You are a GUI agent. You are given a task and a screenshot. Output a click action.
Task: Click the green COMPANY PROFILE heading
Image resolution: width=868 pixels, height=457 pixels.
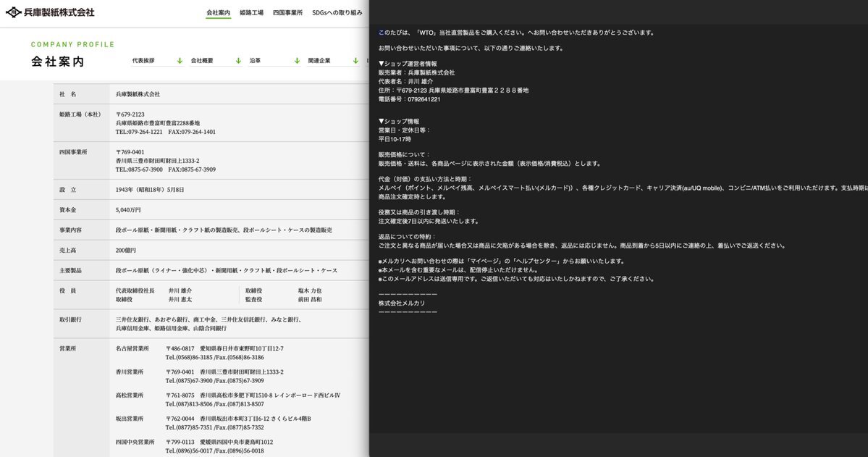[72, 44]
